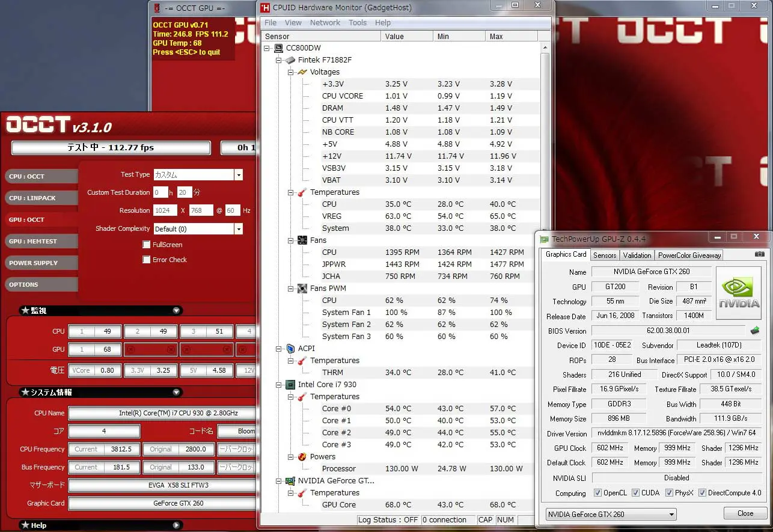Switch to the Sensors tab in GPU-Z
The width and height of the screenshot is (773, 532).
[x=605, y=255]
